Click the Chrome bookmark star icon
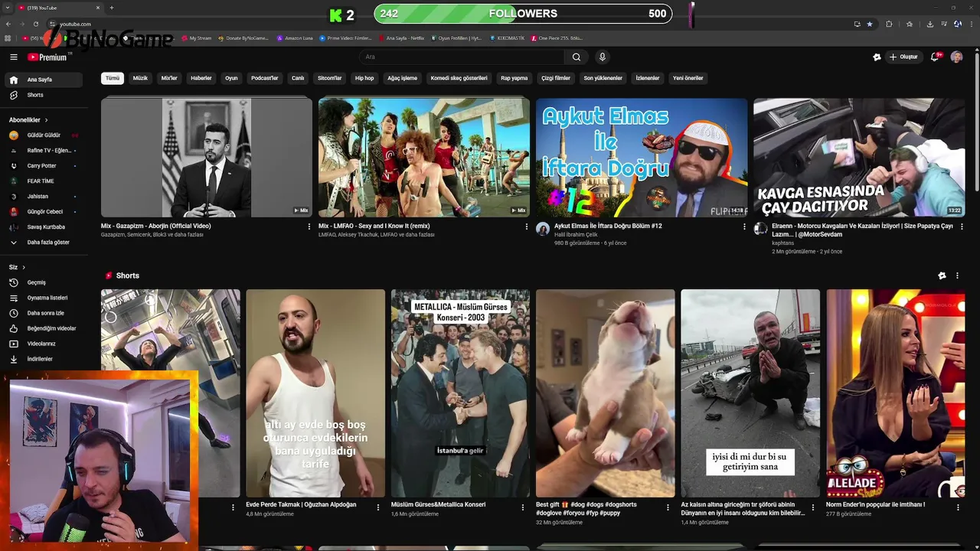The width and height of the screenshot is (980, 551). pyautogui.click(x=870, y=24)
